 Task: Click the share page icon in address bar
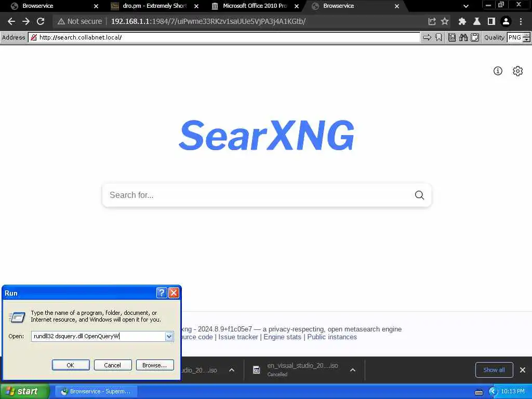(432, 21)
